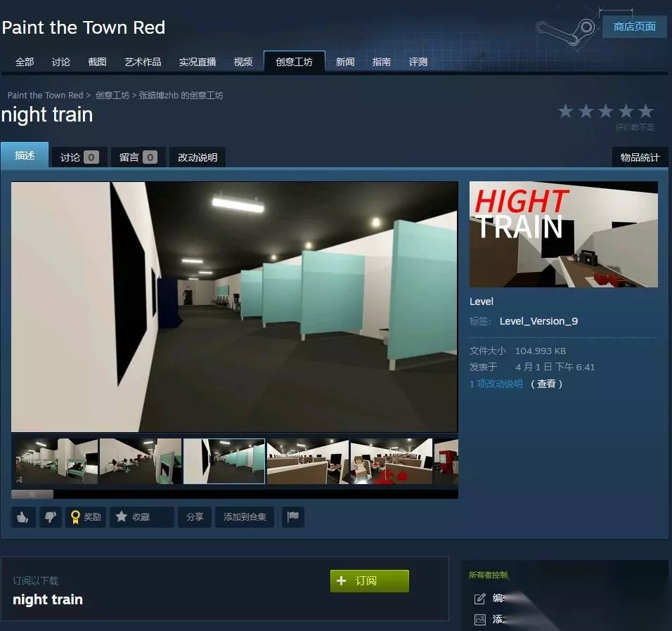The height and width of the screenshot is (631, 672).
Task: Open the item 讨论 0 tab
Action: (79, 157)
